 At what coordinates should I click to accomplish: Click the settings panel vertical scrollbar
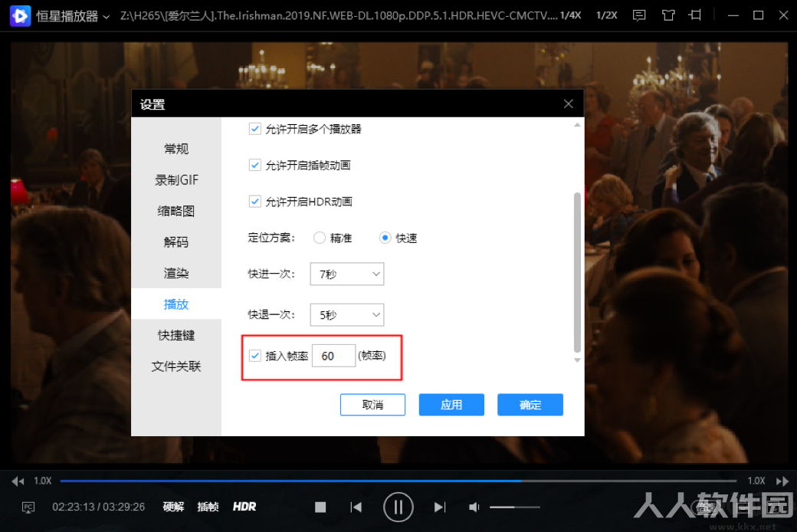577,272
